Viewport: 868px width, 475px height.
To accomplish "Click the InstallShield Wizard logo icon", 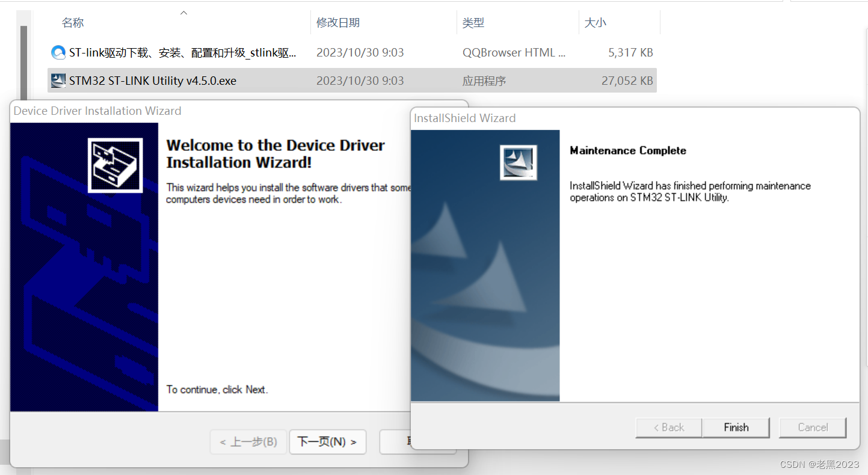I will 519,162.
